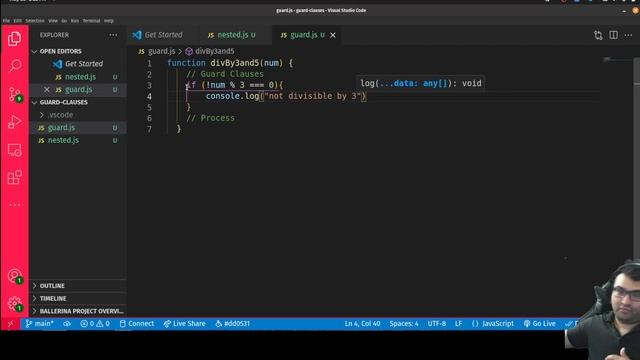This screenshot has height=360, width=640.
Task: Close guard.js in Open Editors list
Action: point(47,89)
